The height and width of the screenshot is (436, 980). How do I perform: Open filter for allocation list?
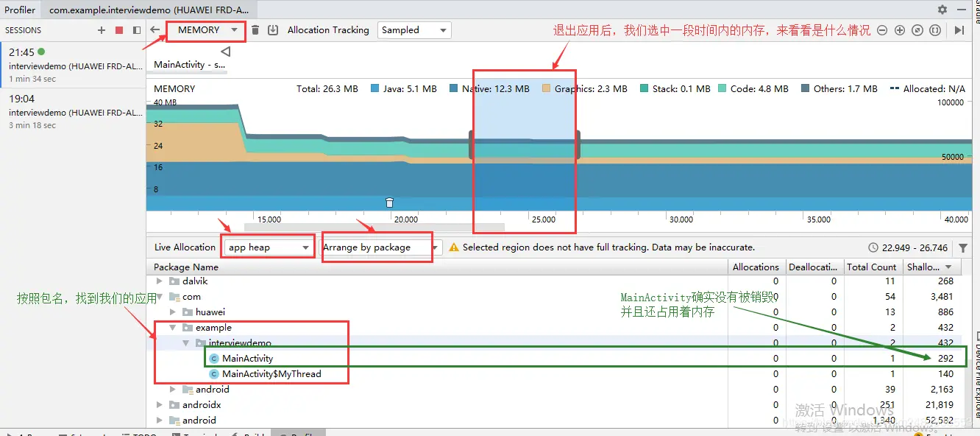[x=963, y=248]
